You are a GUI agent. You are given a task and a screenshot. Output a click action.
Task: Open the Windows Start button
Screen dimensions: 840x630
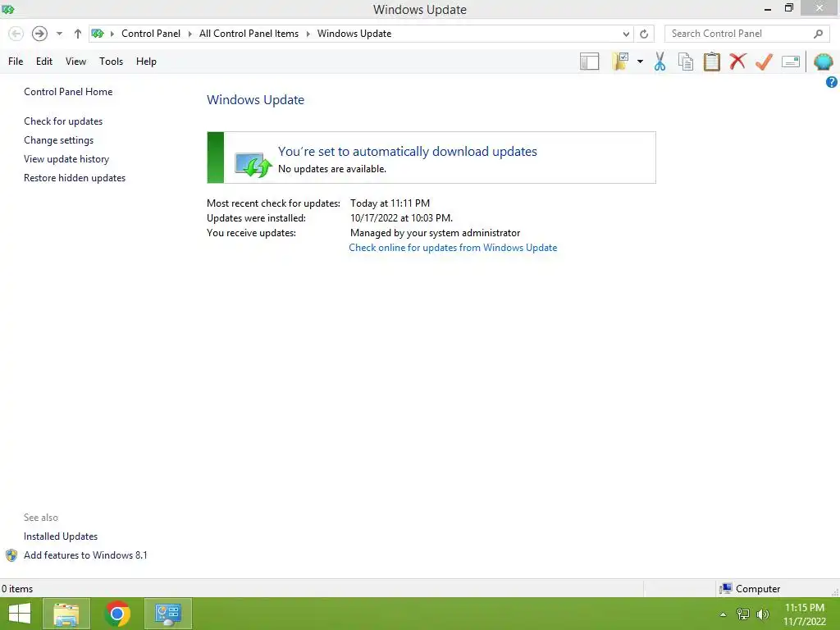coord(20,614)
